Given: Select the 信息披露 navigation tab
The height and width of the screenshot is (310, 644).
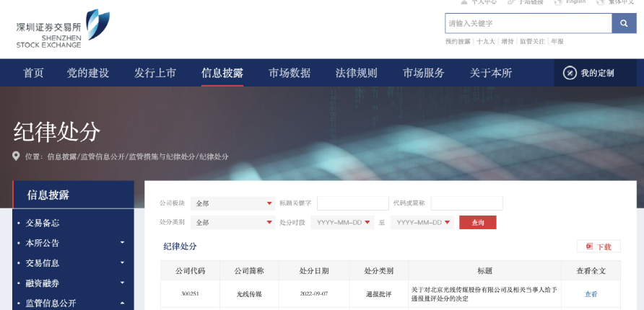Looking at the screenshot, I should [222, 73].
